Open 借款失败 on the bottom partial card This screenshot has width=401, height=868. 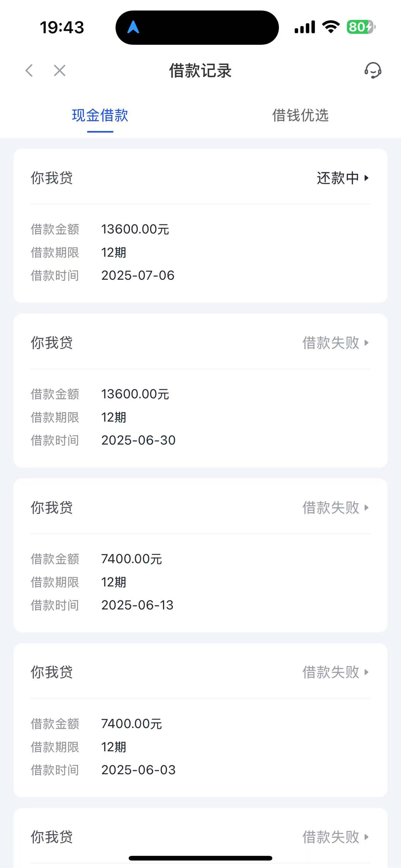coord(336,837)
